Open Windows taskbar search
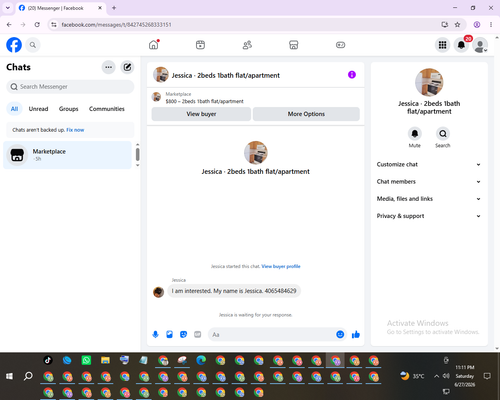The height and width of the screenshot is (400, 500). click(28, 376)
